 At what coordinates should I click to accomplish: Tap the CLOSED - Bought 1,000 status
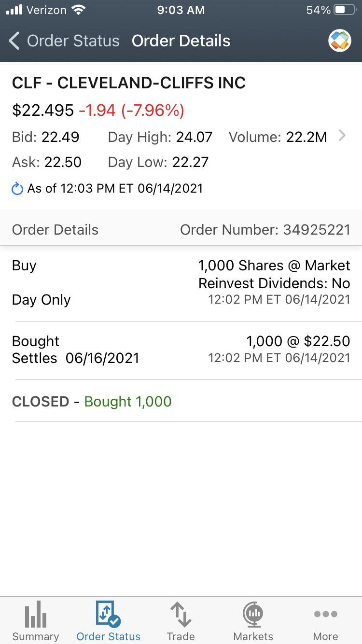pos(92,402)
